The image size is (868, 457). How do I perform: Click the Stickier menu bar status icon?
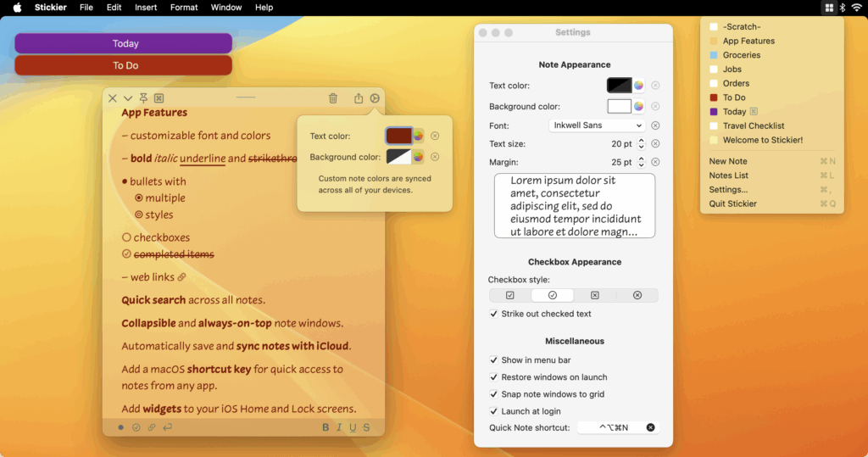pos(829,7)
